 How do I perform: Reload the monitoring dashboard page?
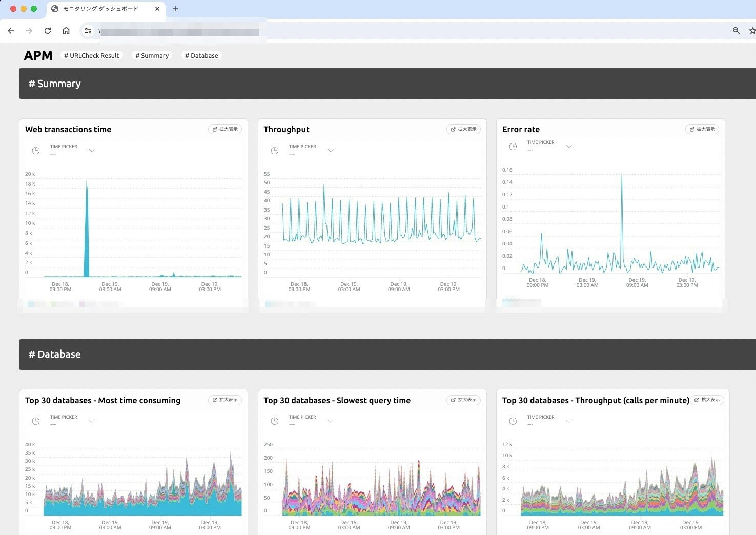point(48,31)
